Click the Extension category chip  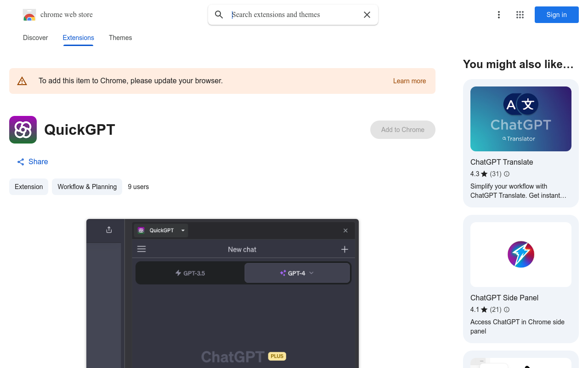coord(28,187)
